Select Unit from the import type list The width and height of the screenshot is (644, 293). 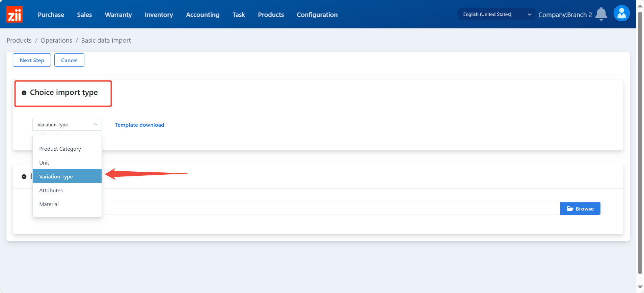click(67, 163)
